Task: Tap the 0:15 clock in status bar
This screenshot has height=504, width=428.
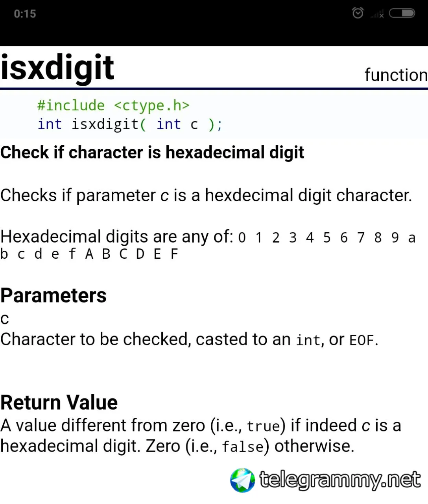Action: point(25,14)
